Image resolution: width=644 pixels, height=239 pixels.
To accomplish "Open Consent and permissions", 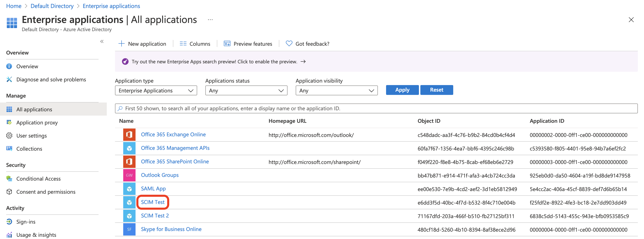I will pos(46,192).
